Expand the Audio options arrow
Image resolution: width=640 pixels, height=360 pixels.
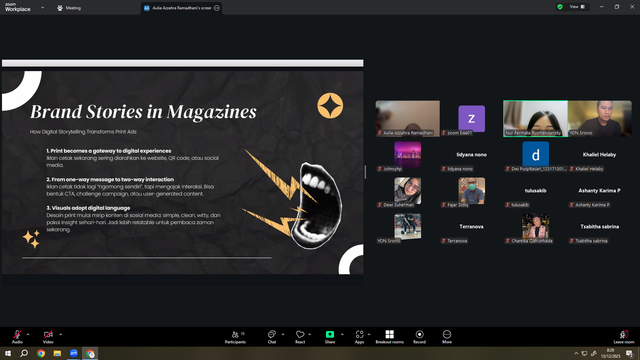tap(28, 334)
